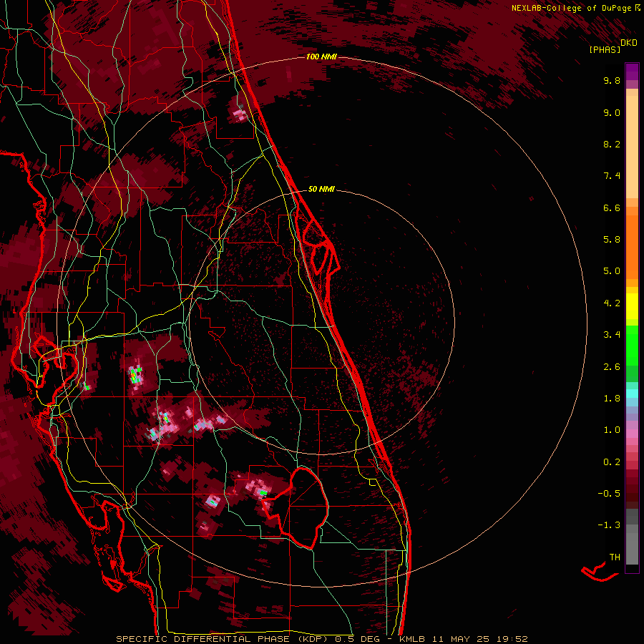Select the 6.6 scale value

(x=612, y=208)
